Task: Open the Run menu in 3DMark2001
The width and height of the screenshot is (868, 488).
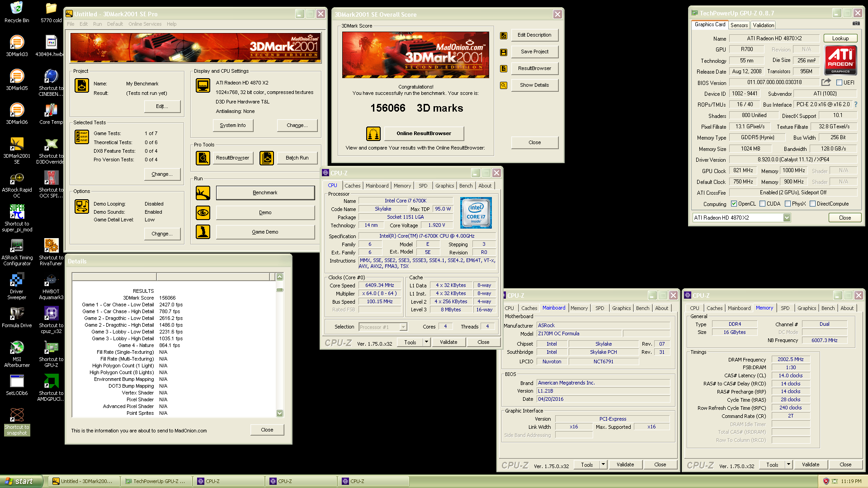Action: tap(97, 24)
